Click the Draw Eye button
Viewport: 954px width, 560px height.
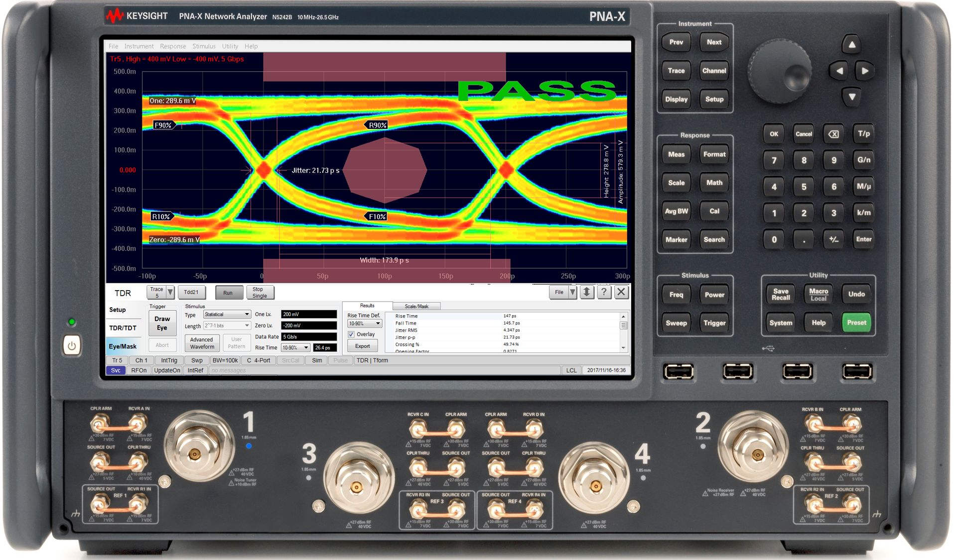pos(162,323)
